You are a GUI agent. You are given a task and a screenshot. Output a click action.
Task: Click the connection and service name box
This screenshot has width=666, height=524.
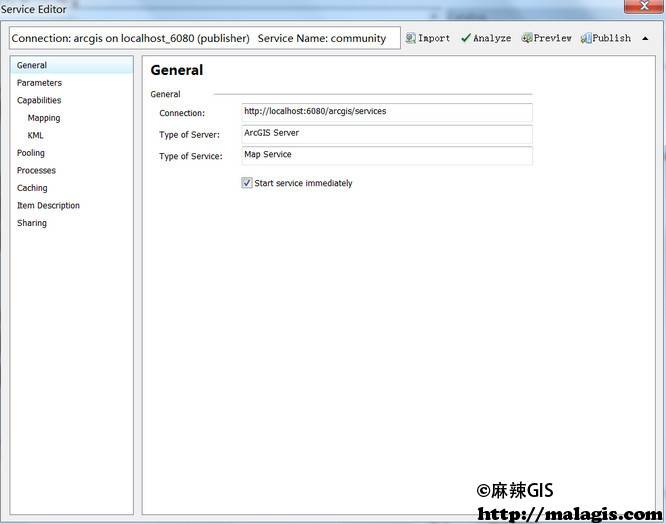pyautogui.click(x=205, y=38)
